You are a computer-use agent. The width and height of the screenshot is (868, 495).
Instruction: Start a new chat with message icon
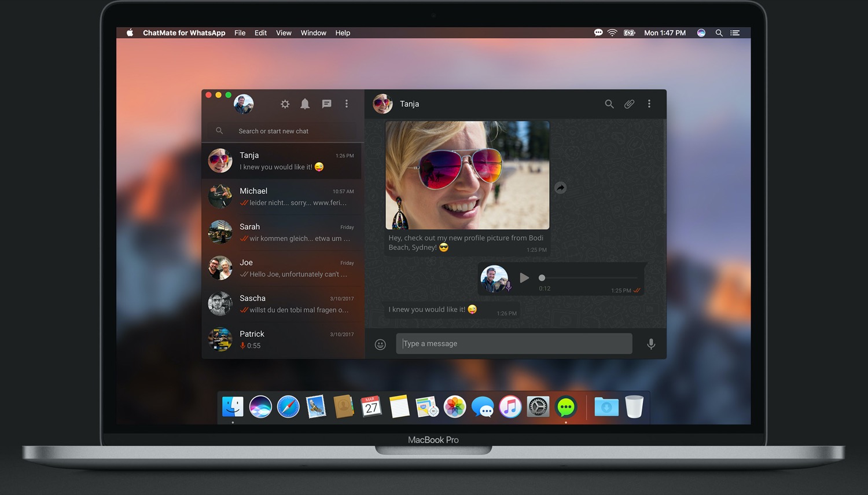click(x=326, y=104)
